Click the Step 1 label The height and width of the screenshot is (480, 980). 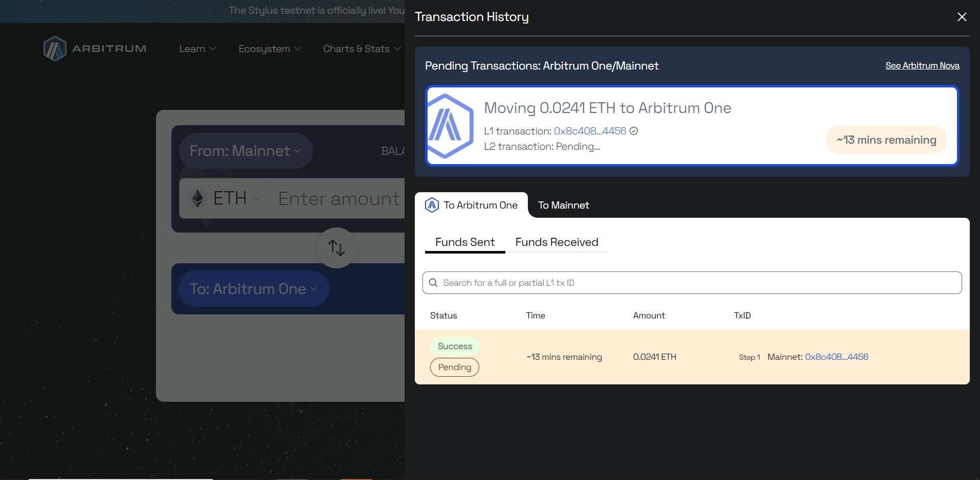749,357
